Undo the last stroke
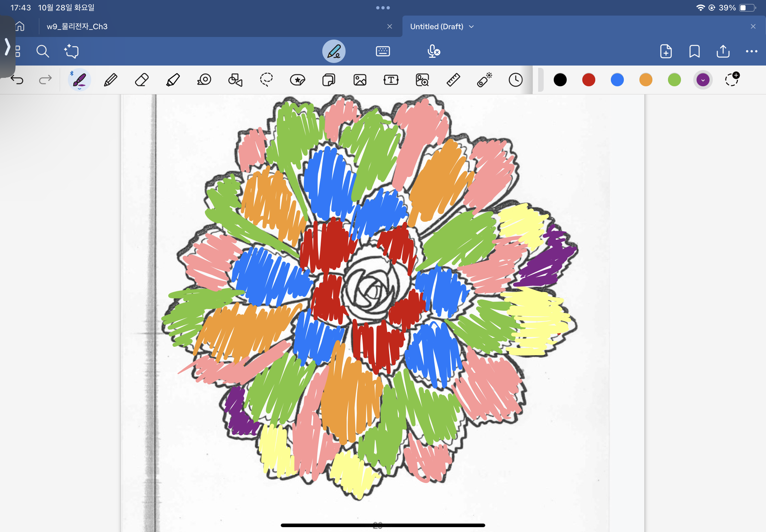This screenshot has height=532, width=766. point(17,80)
